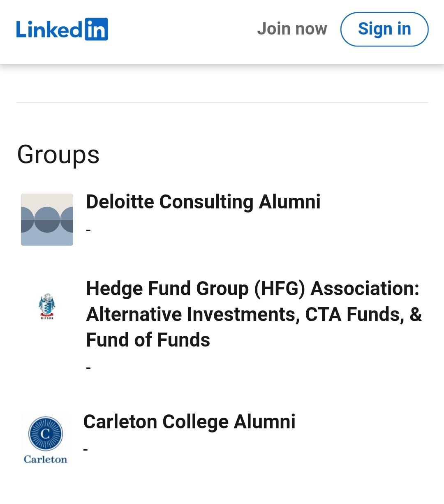The width and height of the screenshot is (444, 504).
Task: Click the "Fund of Funds" title line
Action: tap(148, 340)
